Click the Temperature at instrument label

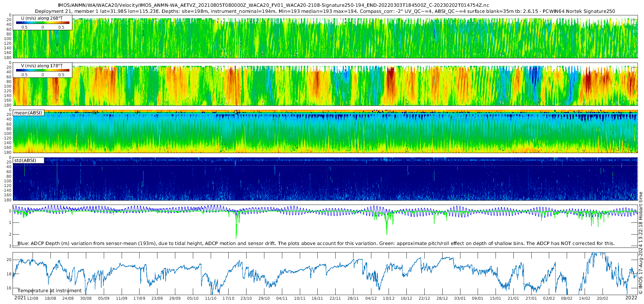point(50,291)
